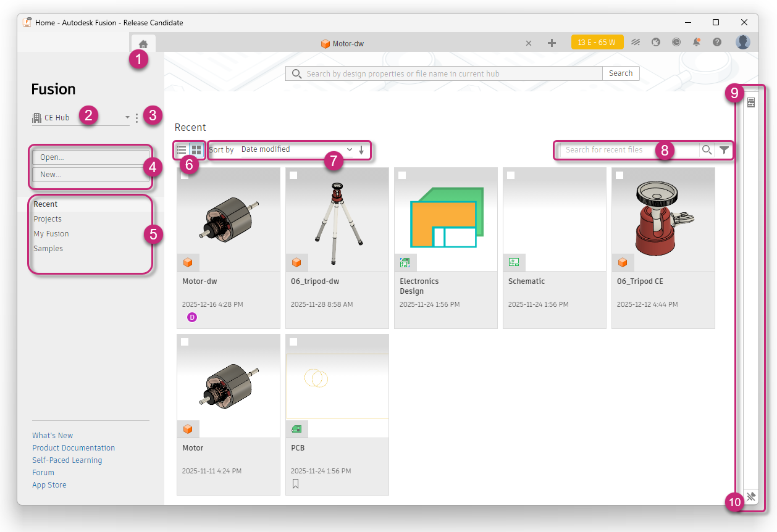Toggle sort direction arrow
Screen dimensions: 777x532
coord(361,150)
